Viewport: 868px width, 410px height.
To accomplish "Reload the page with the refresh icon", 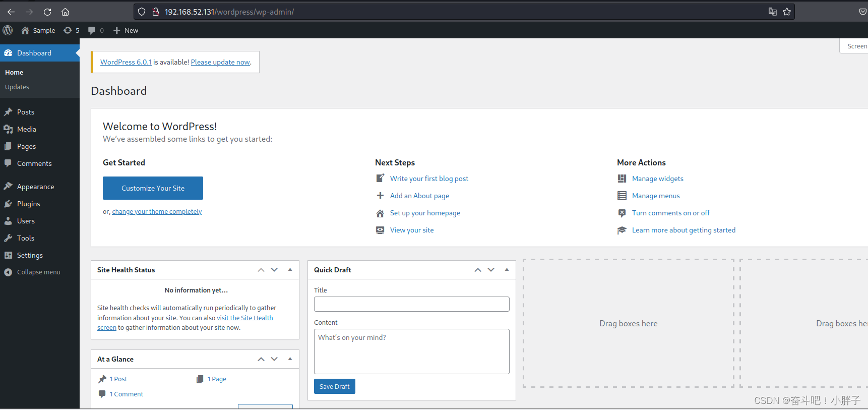I will [47, 12].
